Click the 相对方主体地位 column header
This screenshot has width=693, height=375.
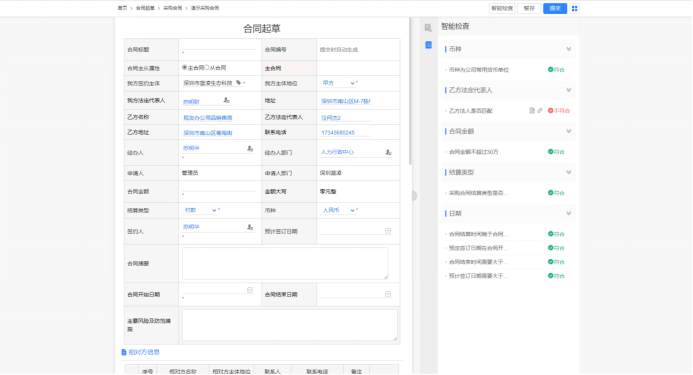pyautogui.click(x=231, y=371)
